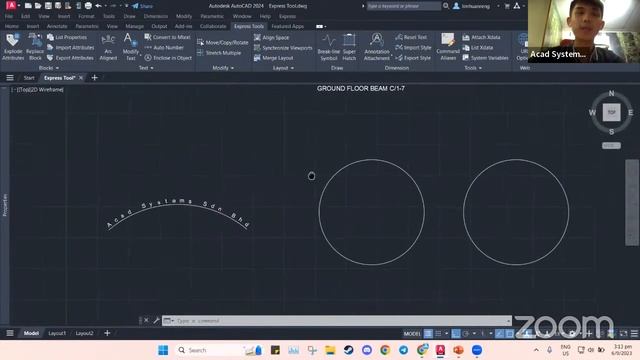Open the Modify Text tool
The height and width of the screenshot is (360, 640).
tap(130, 47)
